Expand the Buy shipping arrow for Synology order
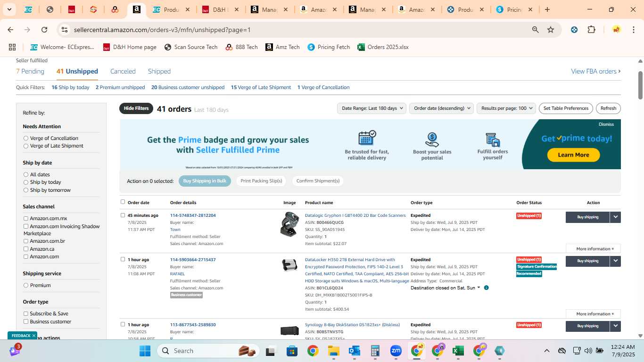 pyautogui.click(x=615, y=326)
